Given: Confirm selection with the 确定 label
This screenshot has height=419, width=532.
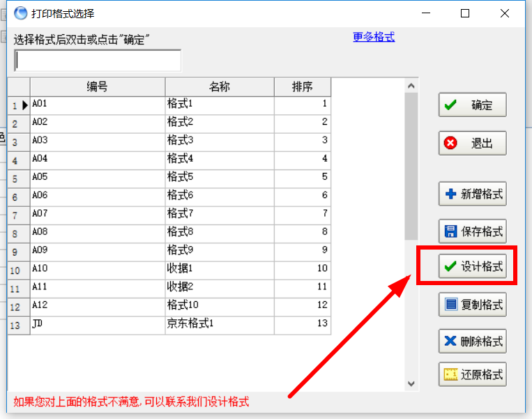Looking at the screenshot, I should coord(481,105).
